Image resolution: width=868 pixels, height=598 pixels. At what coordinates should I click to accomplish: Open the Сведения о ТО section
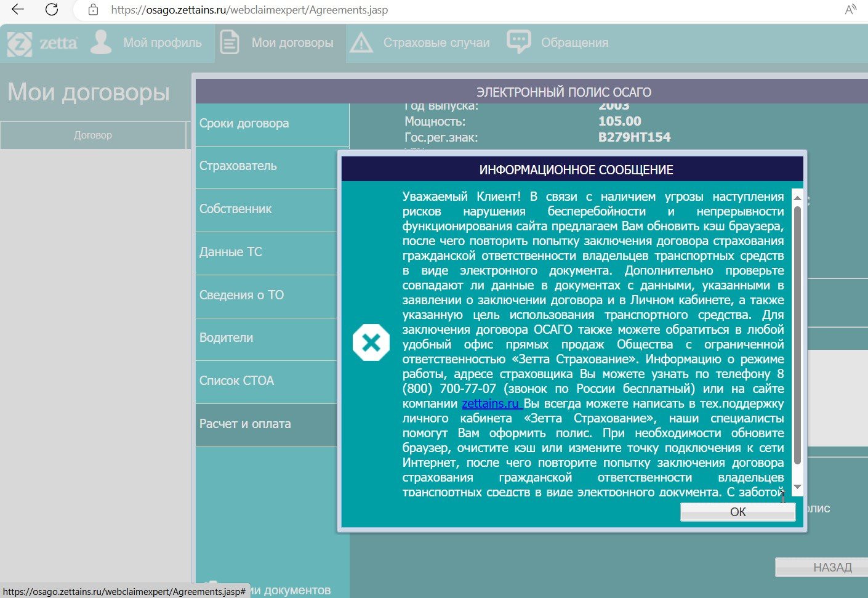[267, 296]
